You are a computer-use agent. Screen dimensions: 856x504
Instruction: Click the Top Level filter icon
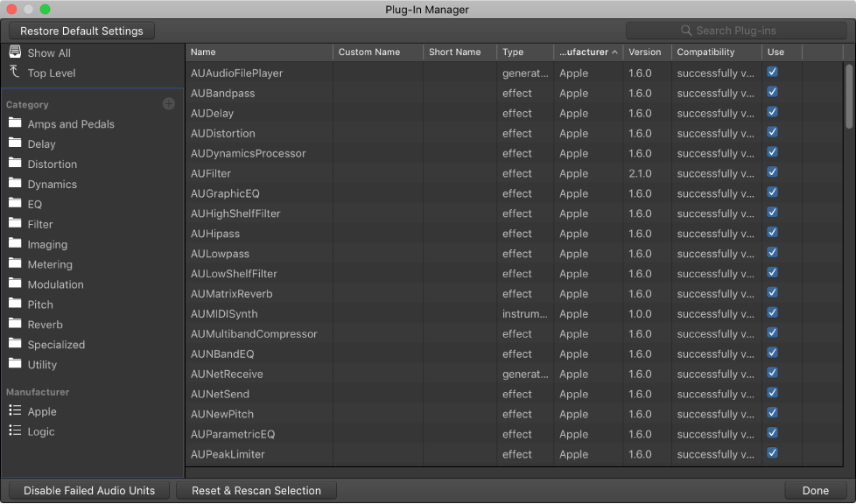[16, 73]
